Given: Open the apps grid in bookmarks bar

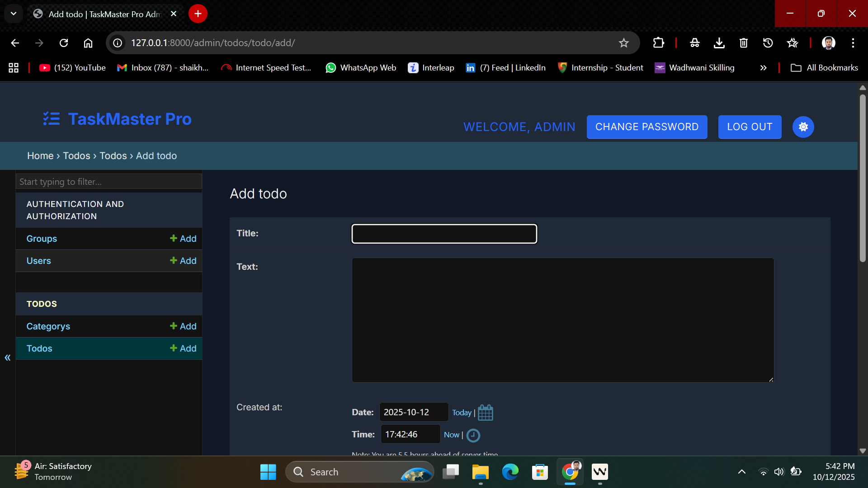Looking at the screenshot, I should [14, 68].
